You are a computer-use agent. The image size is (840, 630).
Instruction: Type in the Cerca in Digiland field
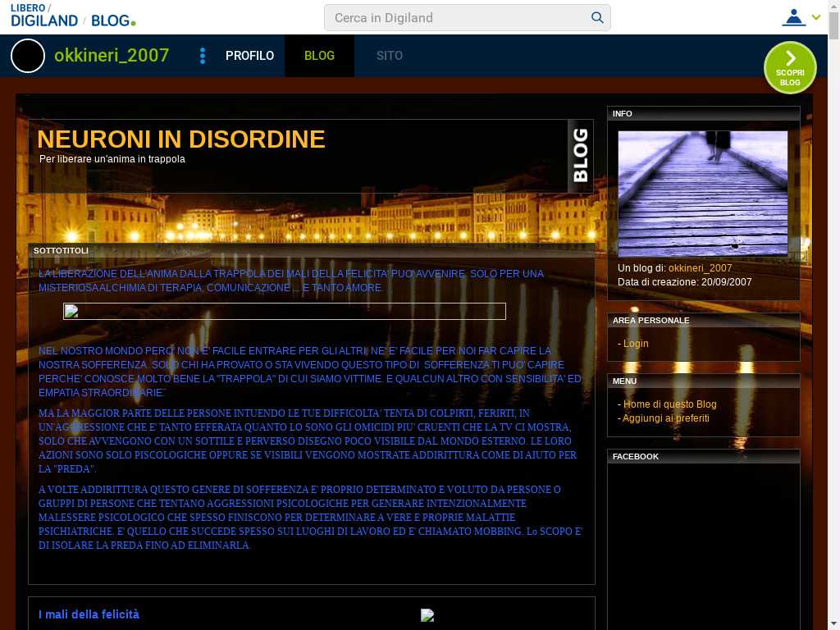pos(459,17)
